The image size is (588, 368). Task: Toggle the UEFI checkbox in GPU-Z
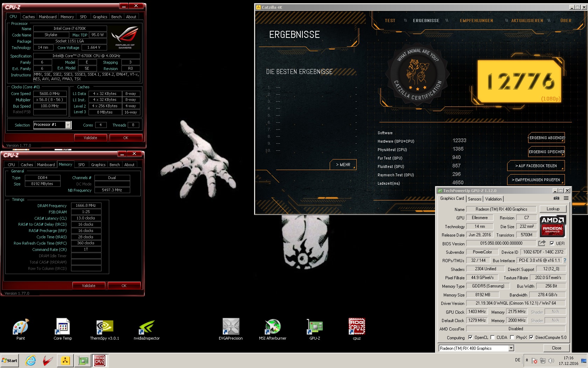tap(552, 243)
